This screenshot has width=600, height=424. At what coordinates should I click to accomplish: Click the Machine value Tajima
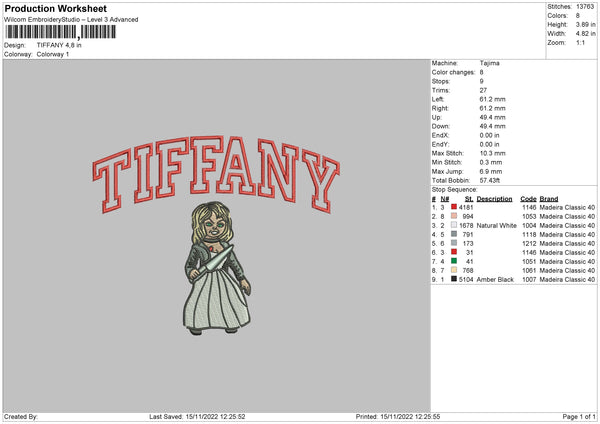[x=489, y=63]
